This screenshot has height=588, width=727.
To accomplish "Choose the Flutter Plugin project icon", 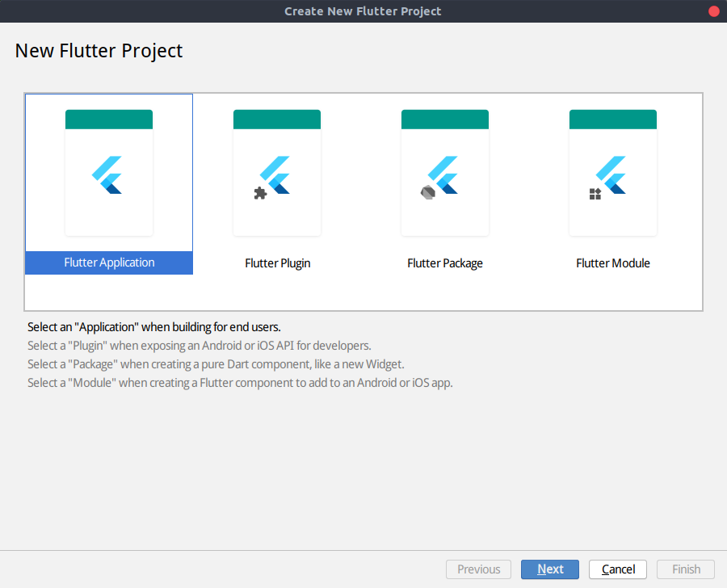I will [277, 174].
